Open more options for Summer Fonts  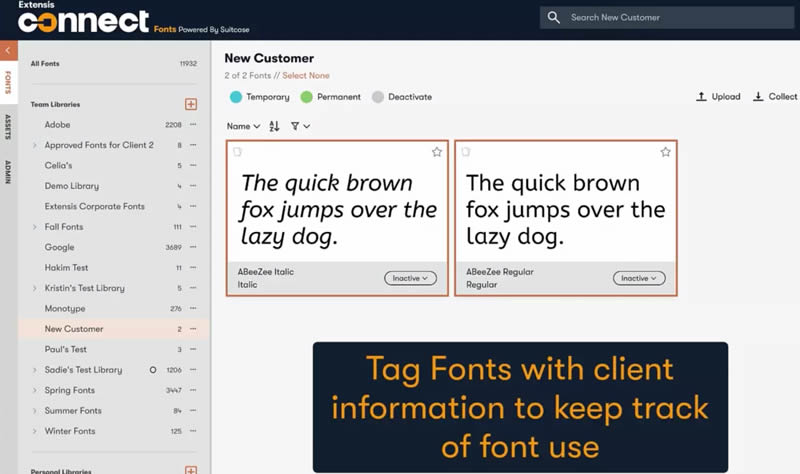click(193, 410)
